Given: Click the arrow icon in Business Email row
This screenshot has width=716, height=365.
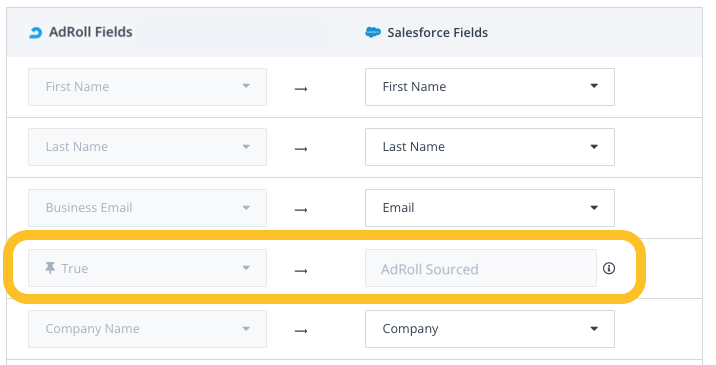Looking at the screenshot, I should 301,210.
